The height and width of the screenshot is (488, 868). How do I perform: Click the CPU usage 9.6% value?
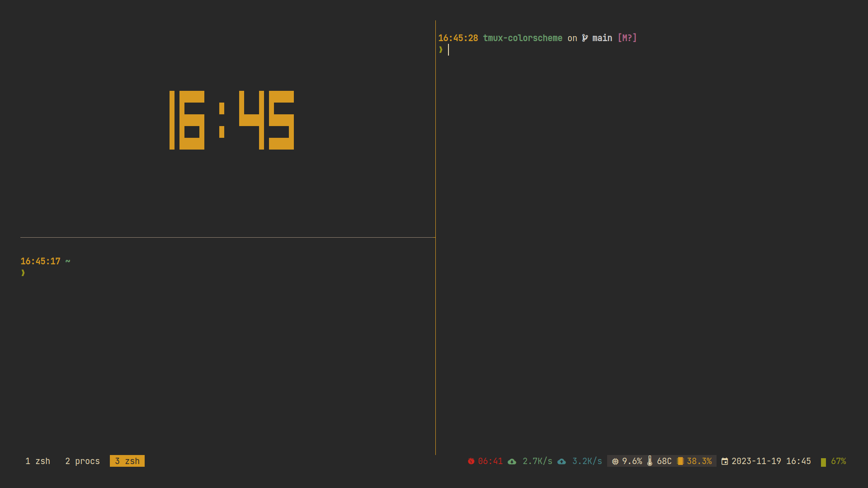(x=632, y=461)
